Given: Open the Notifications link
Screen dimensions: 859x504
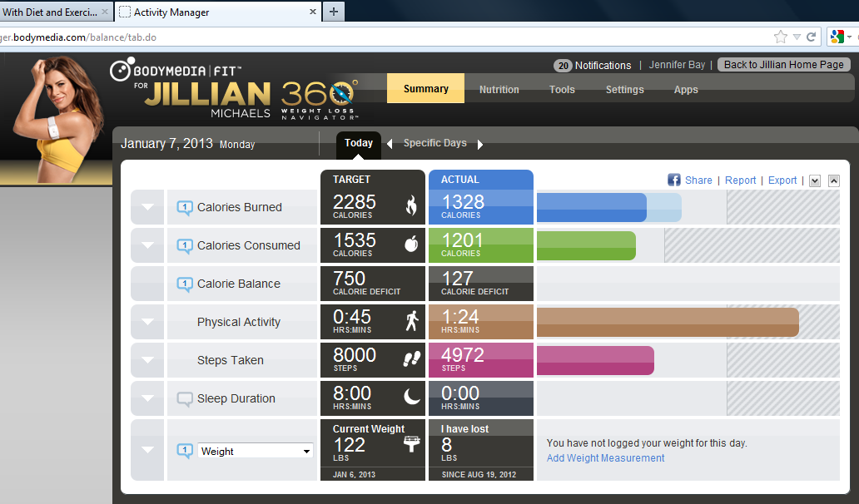Looking at the screenshot, I should pos(603,66).
